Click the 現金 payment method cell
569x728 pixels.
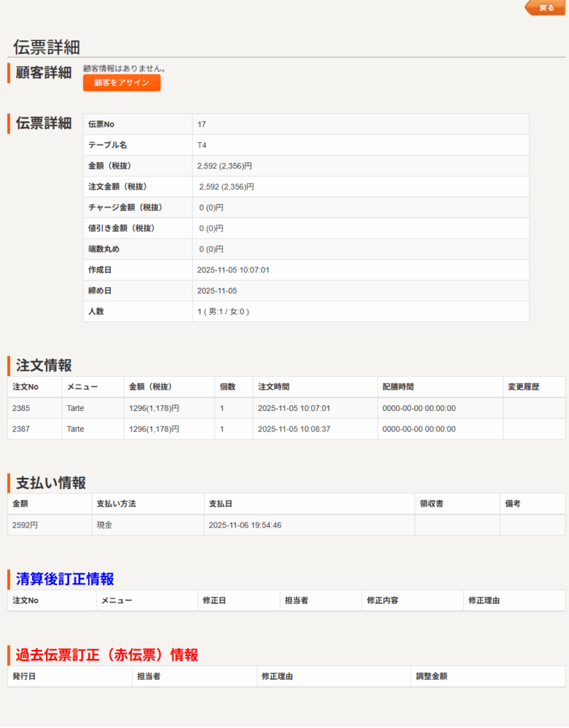(x=104, y=525)
